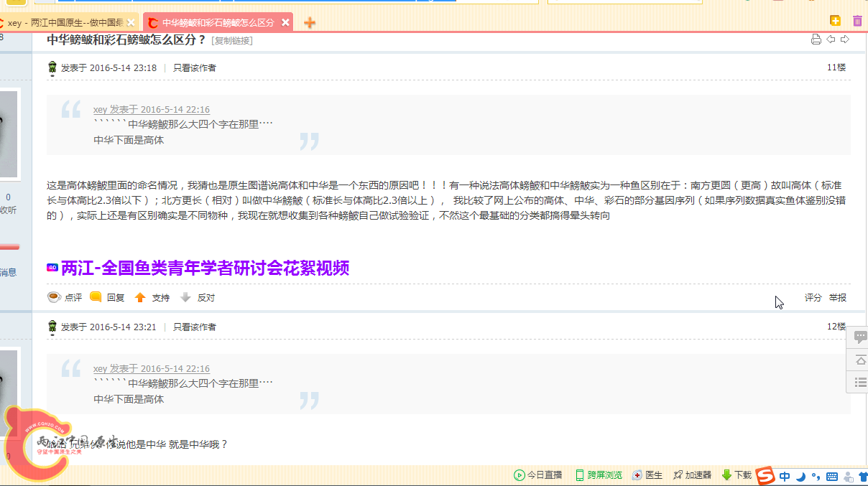
Task: Click the yellow restore-tab icon at top right
Action: point(835,21)
